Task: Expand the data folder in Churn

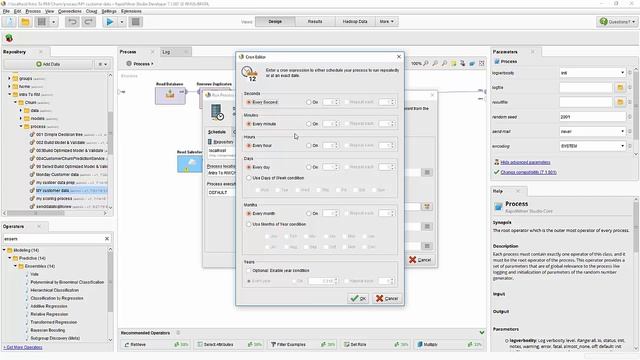Action: [21, 110]
